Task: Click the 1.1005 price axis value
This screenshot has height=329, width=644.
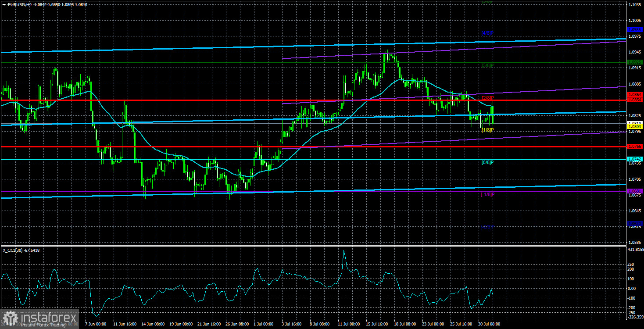Action: [x=635, y=21]
